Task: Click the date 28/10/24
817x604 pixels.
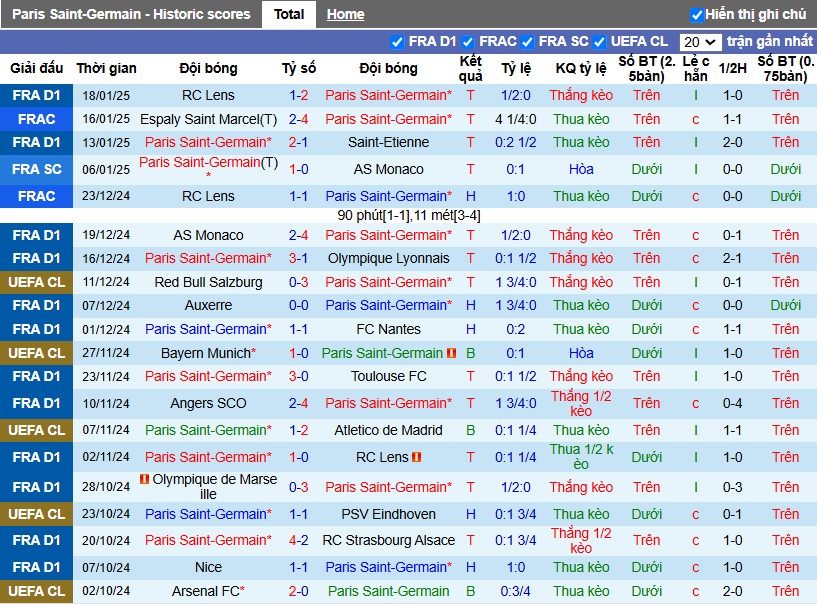Action: (106, 487)
